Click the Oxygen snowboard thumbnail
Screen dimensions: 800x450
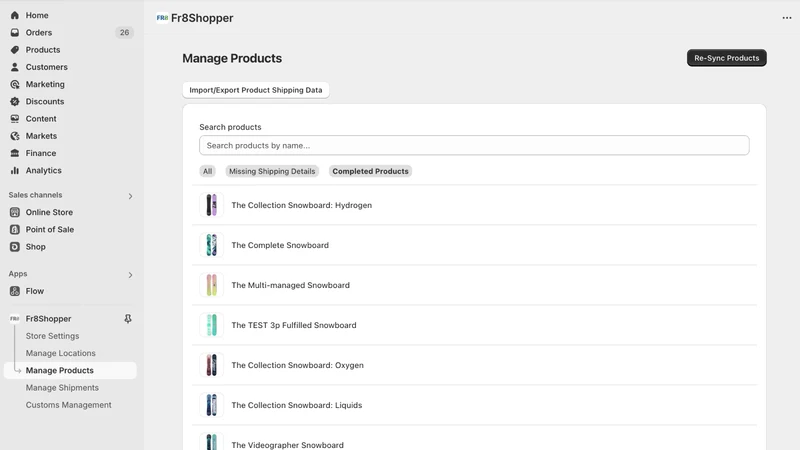click(x=211, y=365)
